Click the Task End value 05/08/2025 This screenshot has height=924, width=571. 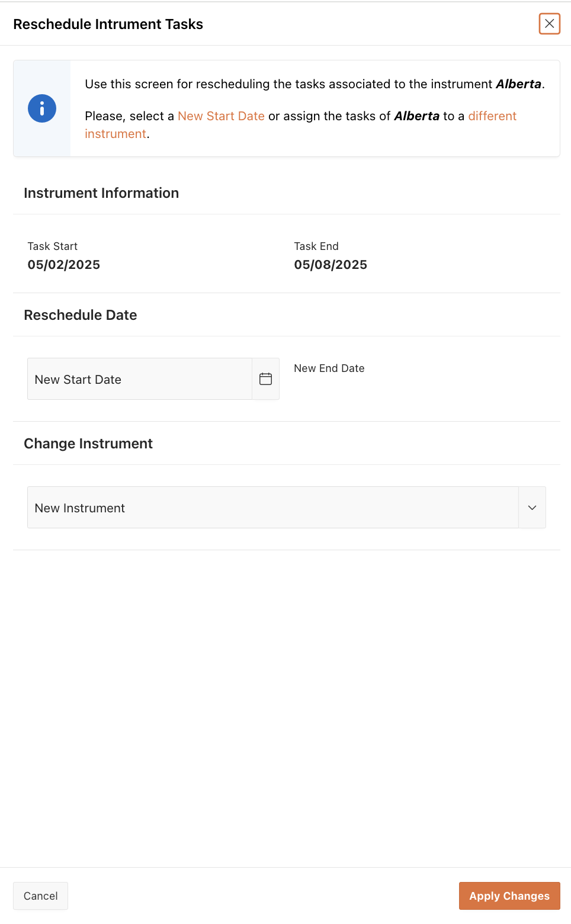click(x=331, y=265)
